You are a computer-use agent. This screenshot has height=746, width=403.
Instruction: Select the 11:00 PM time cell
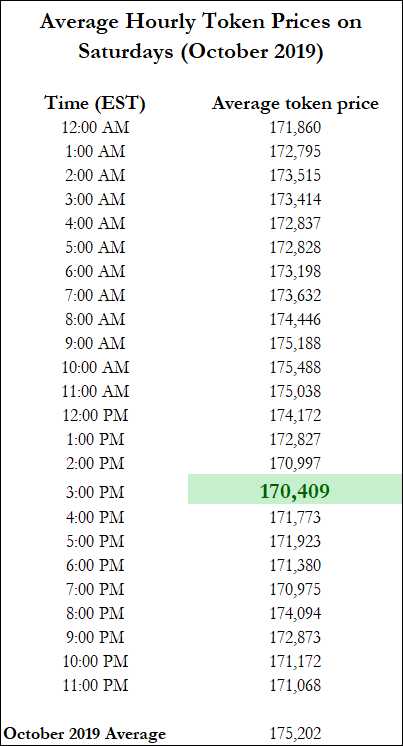click(95, 685)
